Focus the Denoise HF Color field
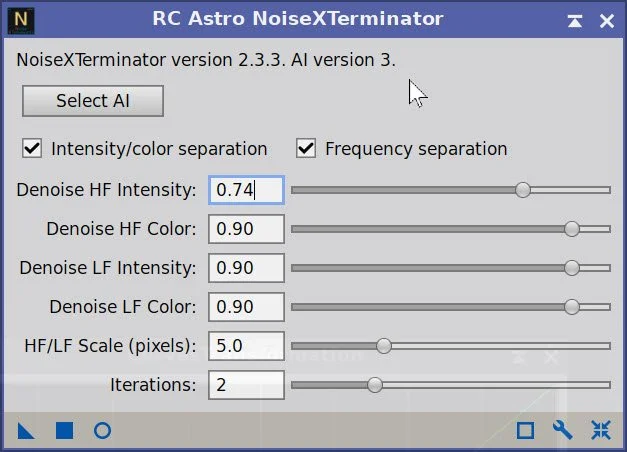 (x=246, y=229)
